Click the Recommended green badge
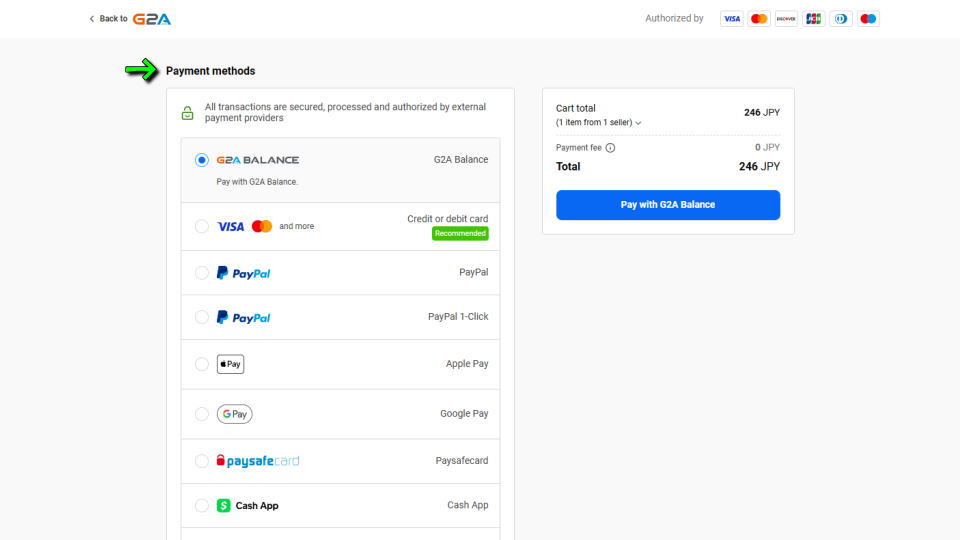The height and width of the screenshot is (540, 960). [460, 233]
